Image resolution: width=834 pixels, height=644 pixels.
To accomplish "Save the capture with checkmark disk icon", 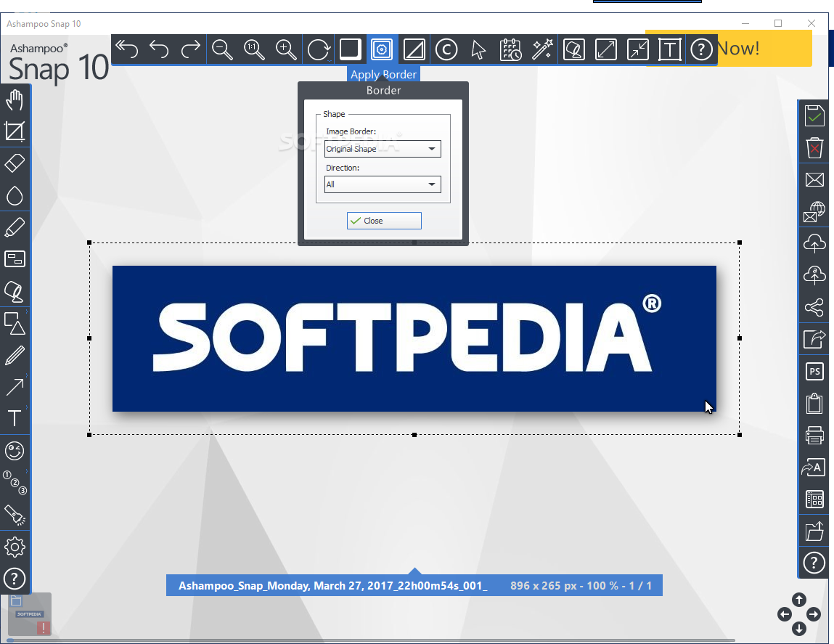I will [814, 115].
